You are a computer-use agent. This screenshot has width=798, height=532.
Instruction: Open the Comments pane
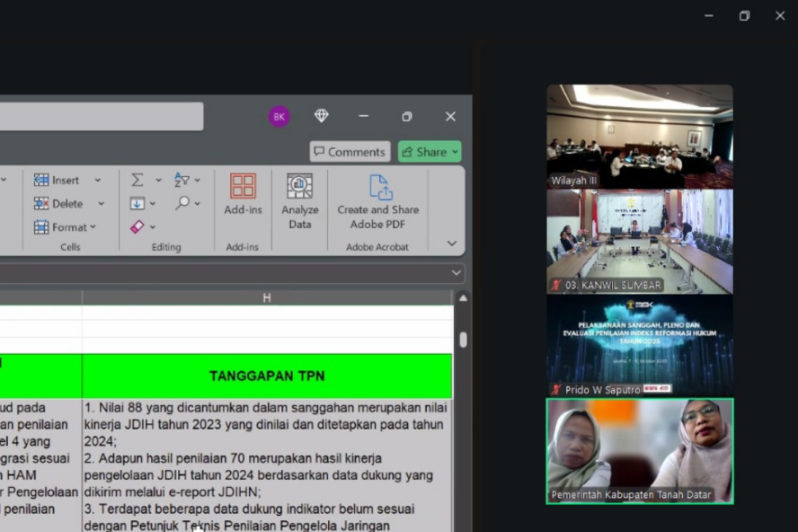coord(350,152)
